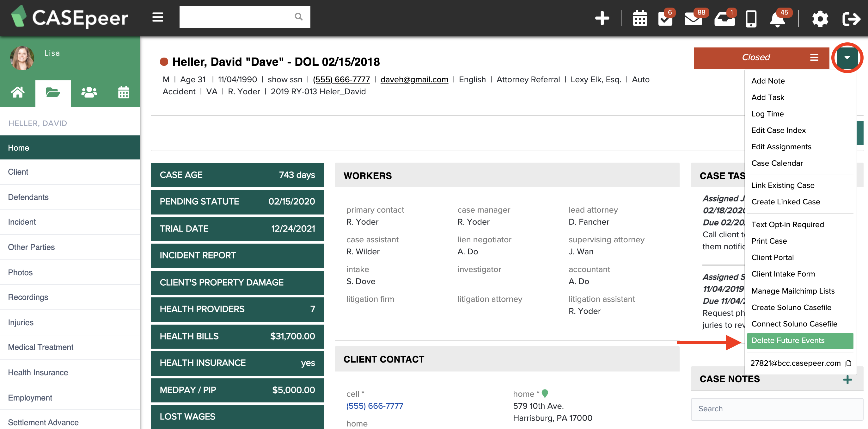
Task: Open notifications bell with badge 45
Action: (x=778, y=18)
